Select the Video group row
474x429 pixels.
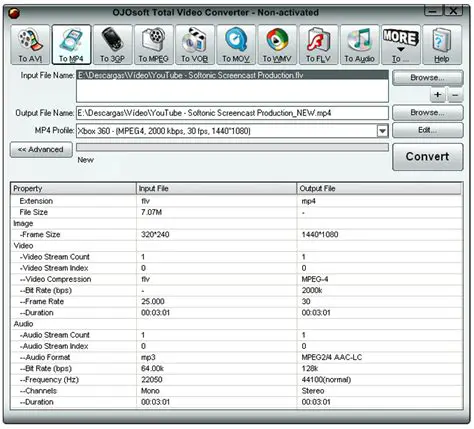tap(236, 246)
